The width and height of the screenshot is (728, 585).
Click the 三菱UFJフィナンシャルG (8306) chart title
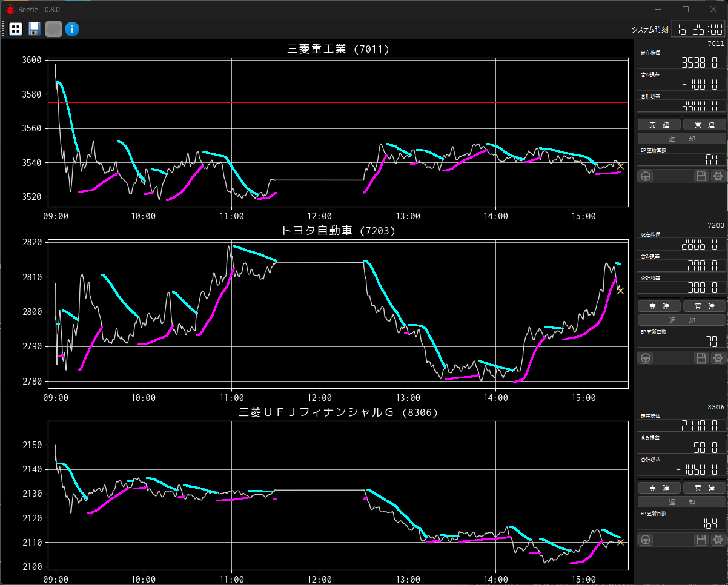click(x=338, y=412)
